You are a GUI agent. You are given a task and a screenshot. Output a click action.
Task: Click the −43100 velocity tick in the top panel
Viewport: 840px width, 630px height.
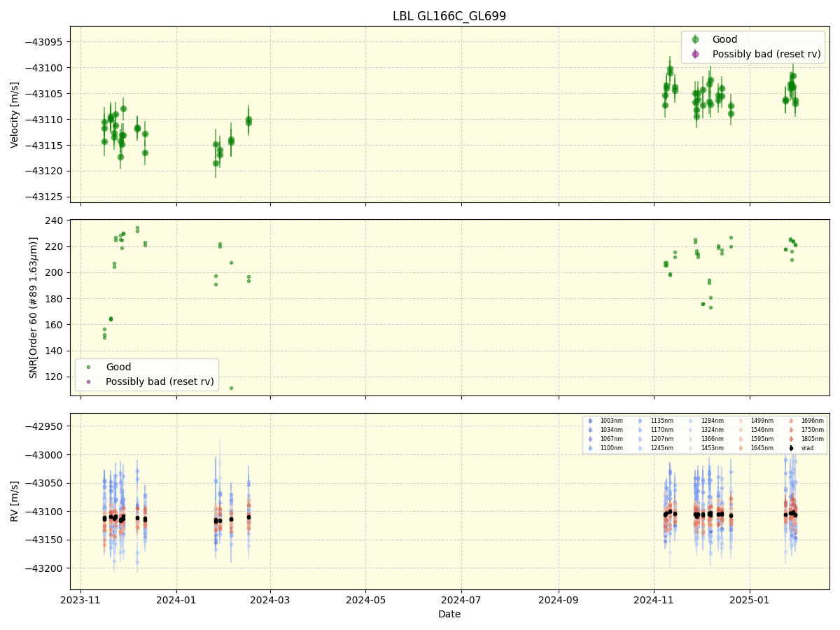click(45, 68)
